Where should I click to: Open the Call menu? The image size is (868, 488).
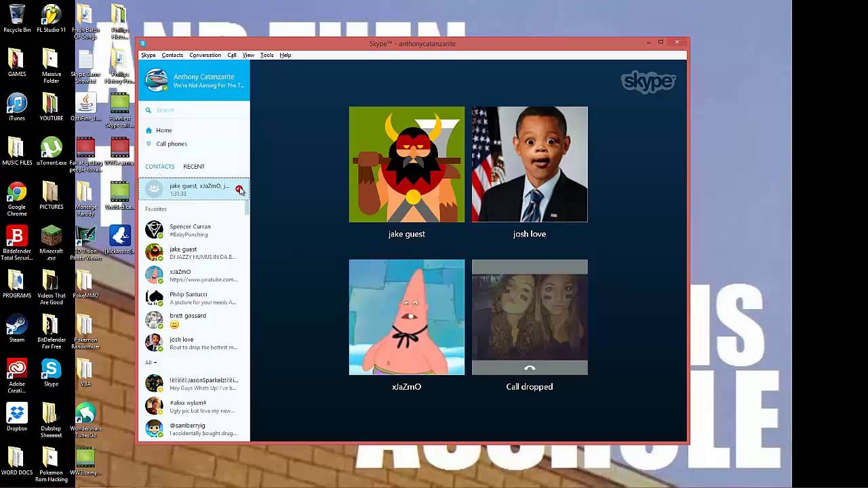click(x=232, y=55)
